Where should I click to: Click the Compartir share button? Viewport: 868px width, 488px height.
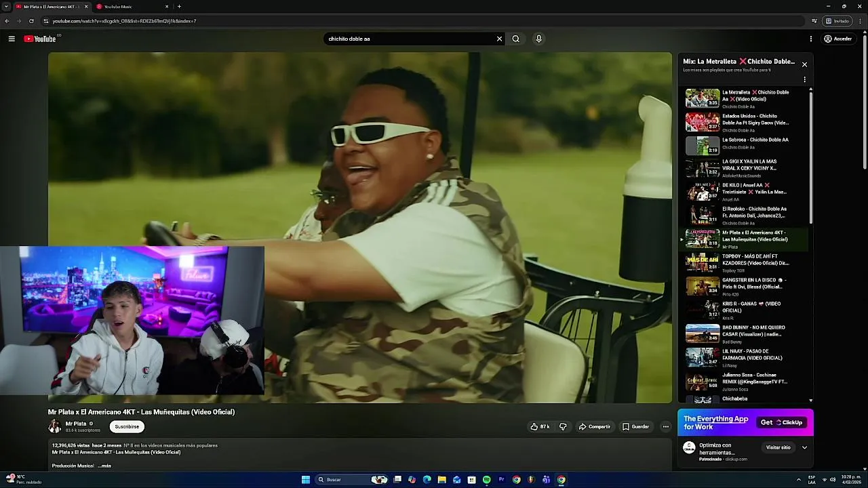click(595, 426)
